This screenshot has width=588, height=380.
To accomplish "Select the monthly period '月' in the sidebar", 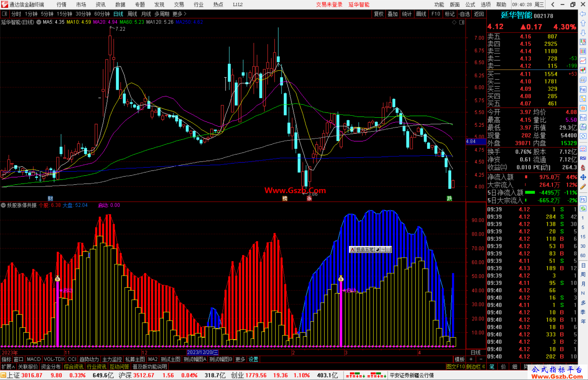I will pyautogui.click(x=583, y=284).
